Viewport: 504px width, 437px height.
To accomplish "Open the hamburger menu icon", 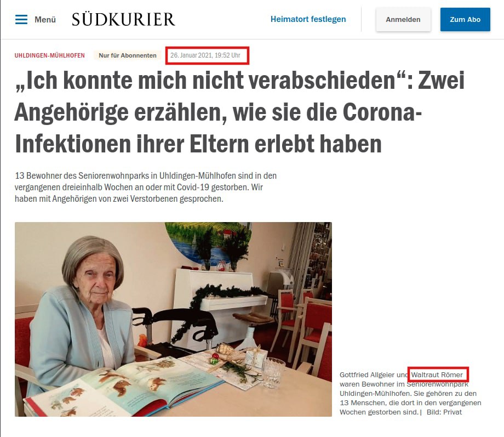I will coord(21,19).
